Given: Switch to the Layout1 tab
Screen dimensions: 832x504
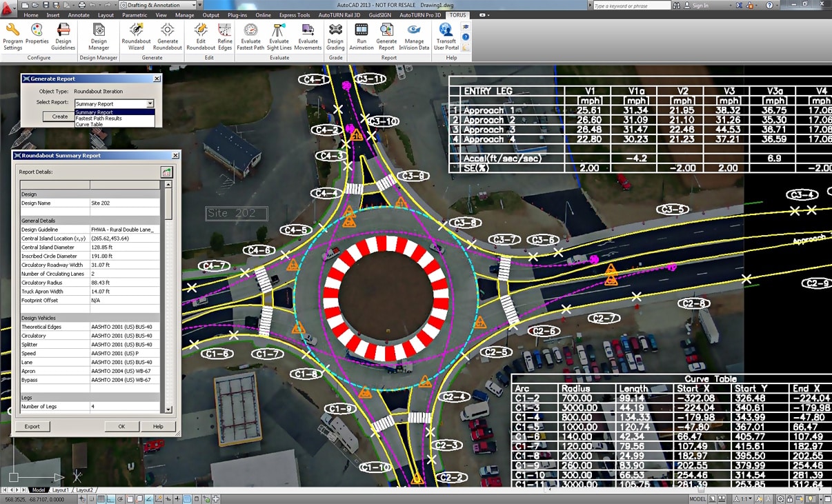Looking at the screenshot, I should click(61, 490).
